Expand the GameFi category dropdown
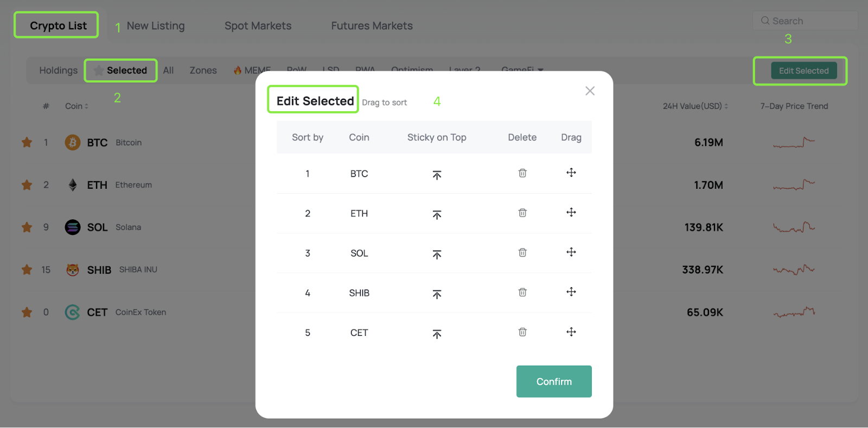Viewport: 868px width, 428px height. point(522,70)
